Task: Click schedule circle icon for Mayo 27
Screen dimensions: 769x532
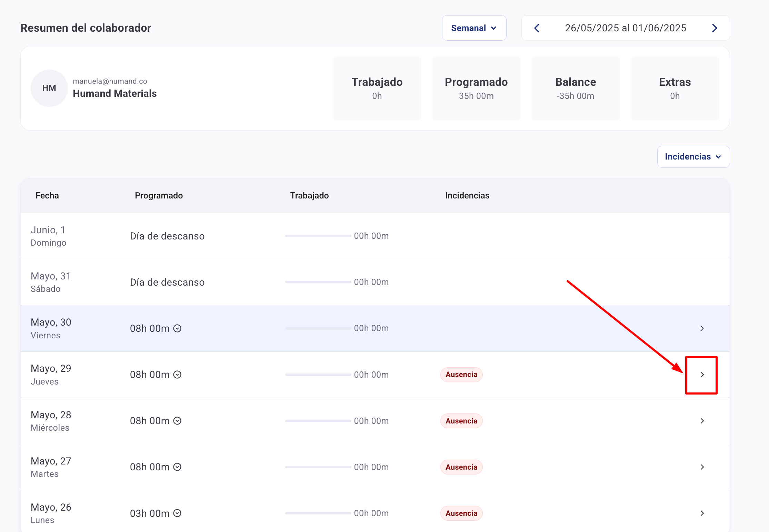Action: click(177, 467)
